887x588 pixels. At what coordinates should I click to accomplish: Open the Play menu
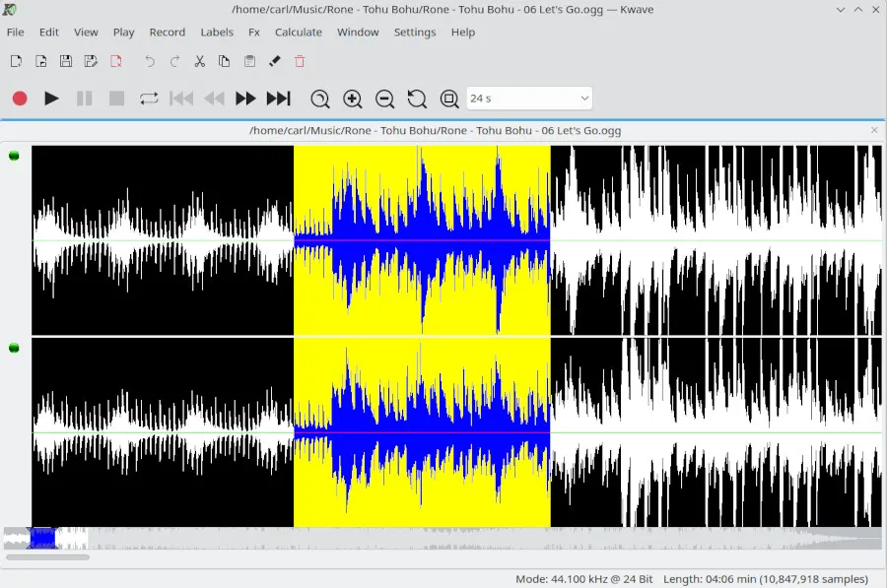(x=123, y=33)
